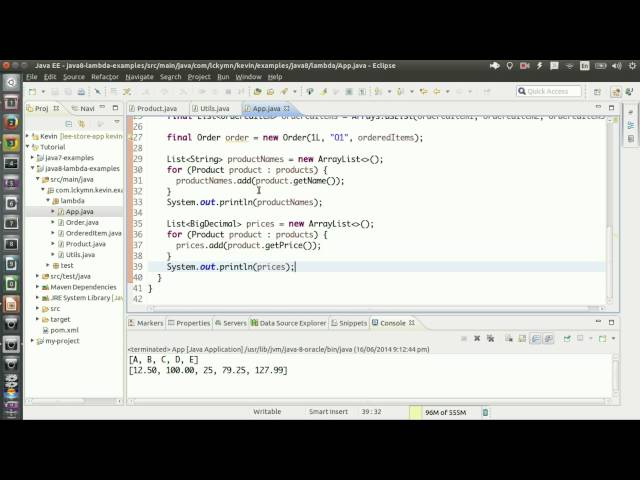The width and height of the screenshot is (640, 480).
Task: Click Remove Launch X in console toolbar
Action: 477,338
